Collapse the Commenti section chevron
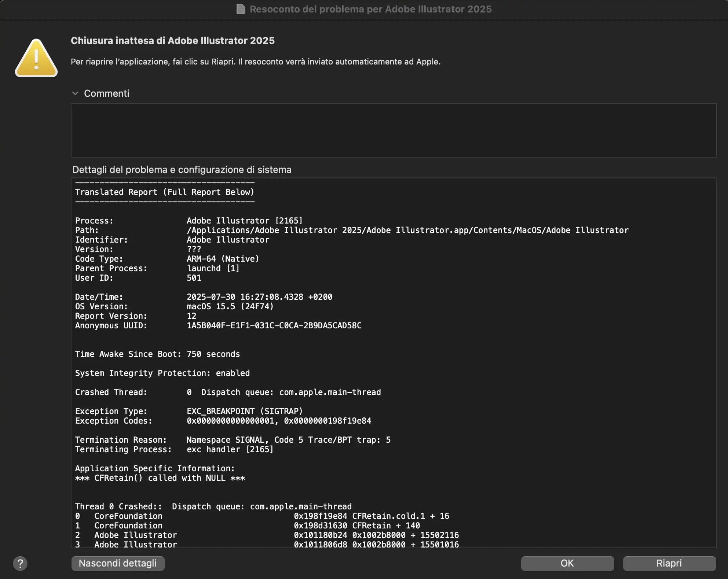 pos(75,93)
